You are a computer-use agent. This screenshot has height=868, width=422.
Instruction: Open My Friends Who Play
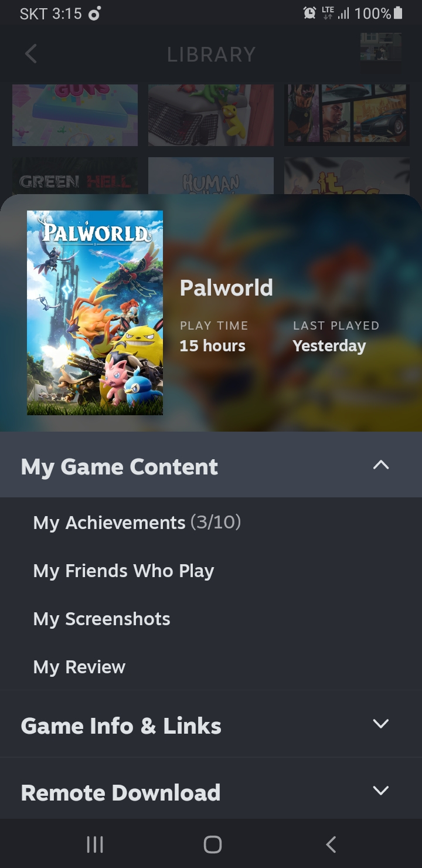[124, 571]
